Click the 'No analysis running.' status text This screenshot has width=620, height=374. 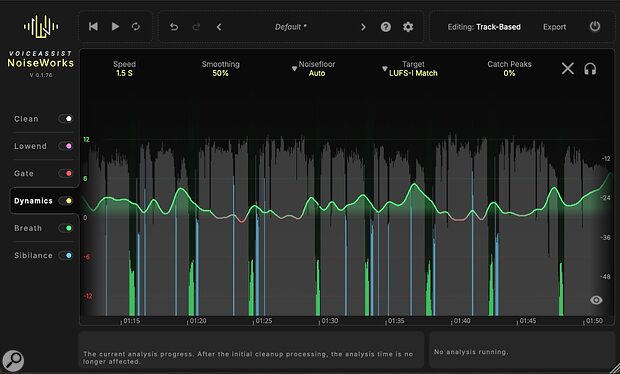pos(471,351)
